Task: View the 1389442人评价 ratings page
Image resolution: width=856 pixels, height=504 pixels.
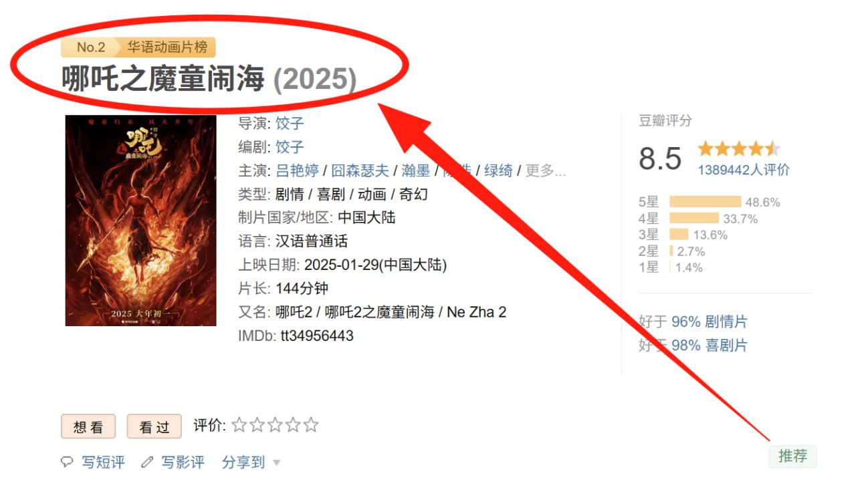Action: [744, 170]
